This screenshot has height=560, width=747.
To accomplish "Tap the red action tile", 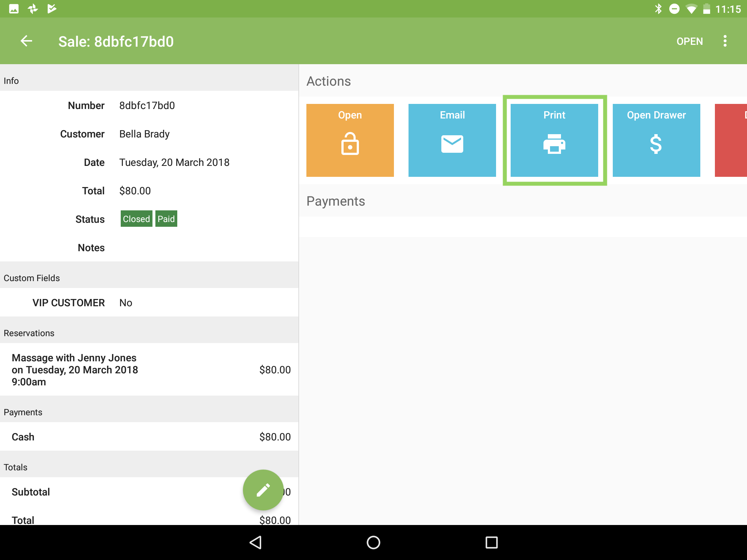I will (x=731, y=140).
